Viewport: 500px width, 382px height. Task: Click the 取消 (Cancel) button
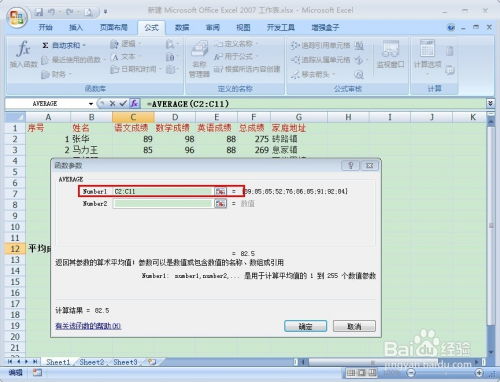click(x=354, y=326)
